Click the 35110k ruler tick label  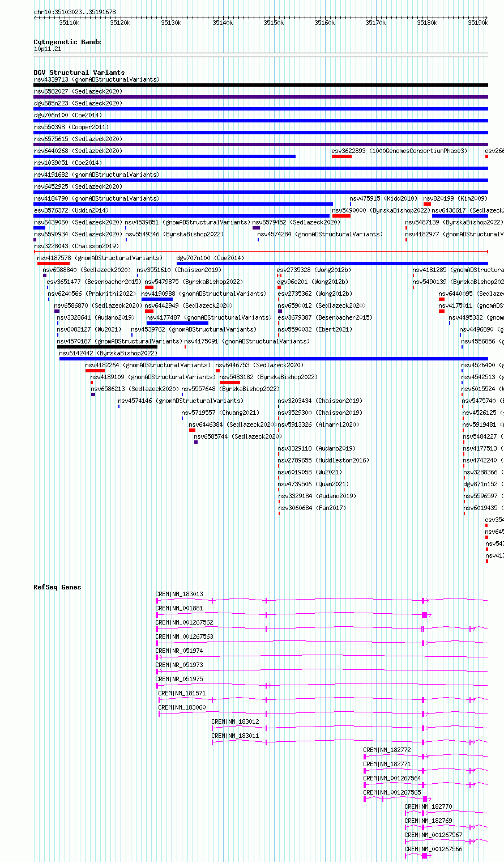click(x=69, y=23)
